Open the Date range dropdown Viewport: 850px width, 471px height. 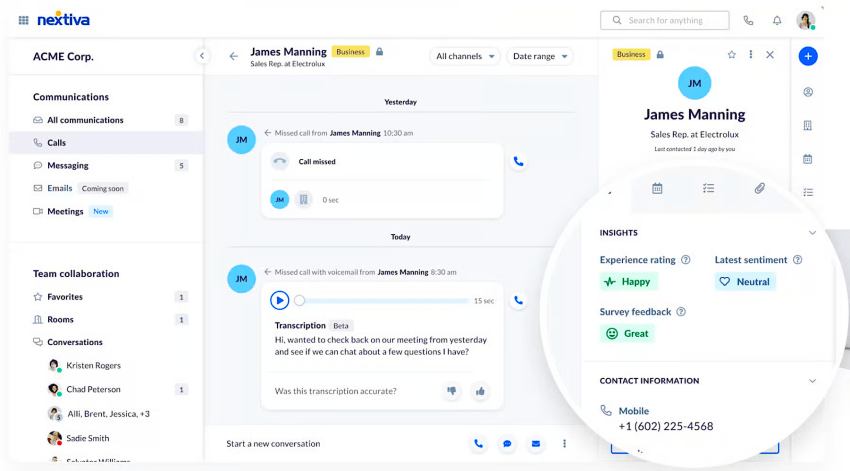tap(539, 56)
